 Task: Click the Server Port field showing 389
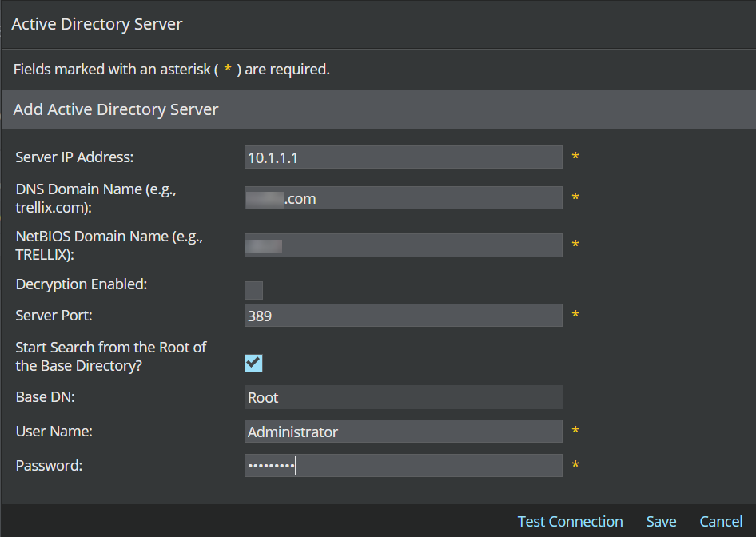click(x=403, y=316)
